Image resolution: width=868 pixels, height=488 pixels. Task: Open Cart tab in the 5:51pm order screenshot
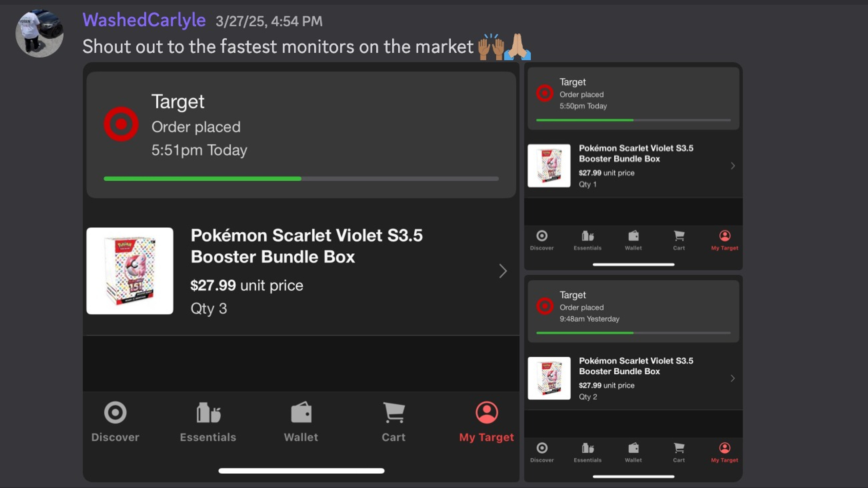[x=394, y=422]
